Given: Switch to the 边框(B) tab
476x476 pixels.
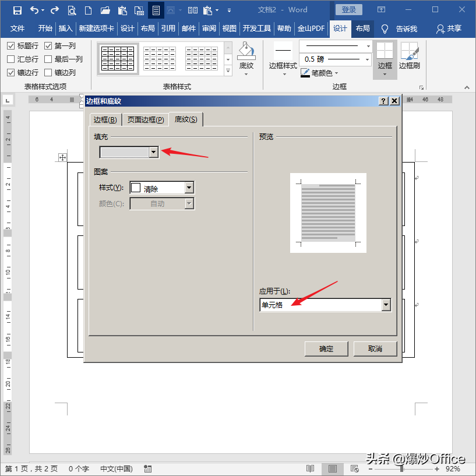Looking at the screenshot, I should pos(105,120).
